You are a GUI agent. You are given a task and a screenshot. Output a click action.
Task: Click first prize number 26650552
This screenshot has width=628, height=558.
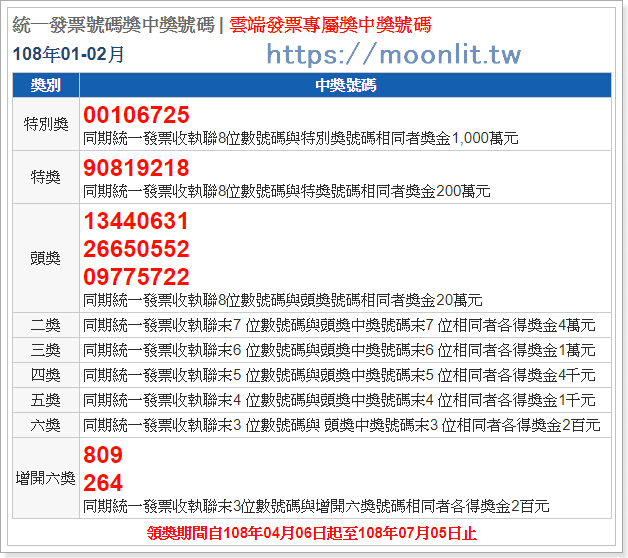click(x=137, y=249)
